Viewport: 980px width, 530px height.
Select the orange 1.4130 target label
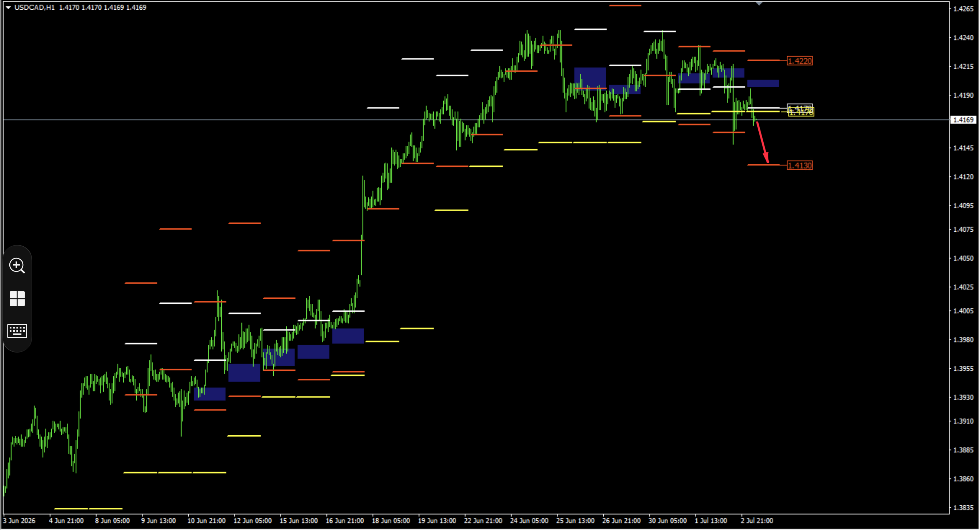coord(800,165)
